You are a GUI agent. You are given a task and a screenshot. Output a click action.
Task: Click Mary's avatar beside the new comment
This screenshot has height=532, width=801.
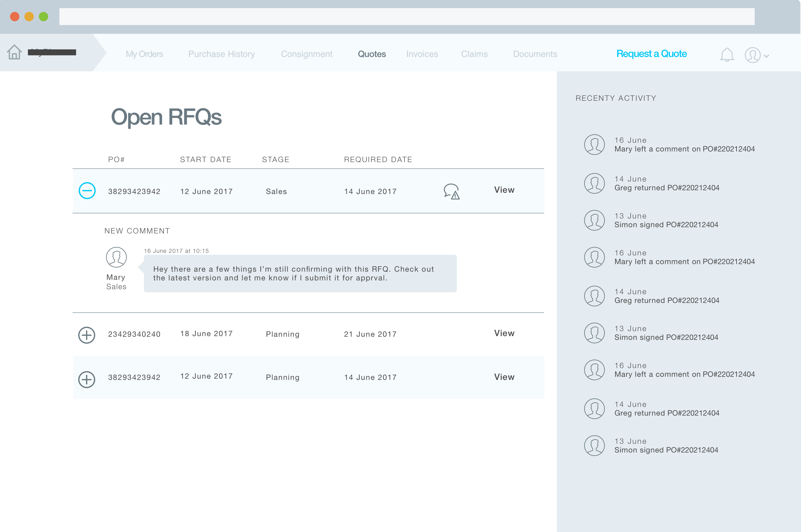pyautogui.click(x=116, y=257)
